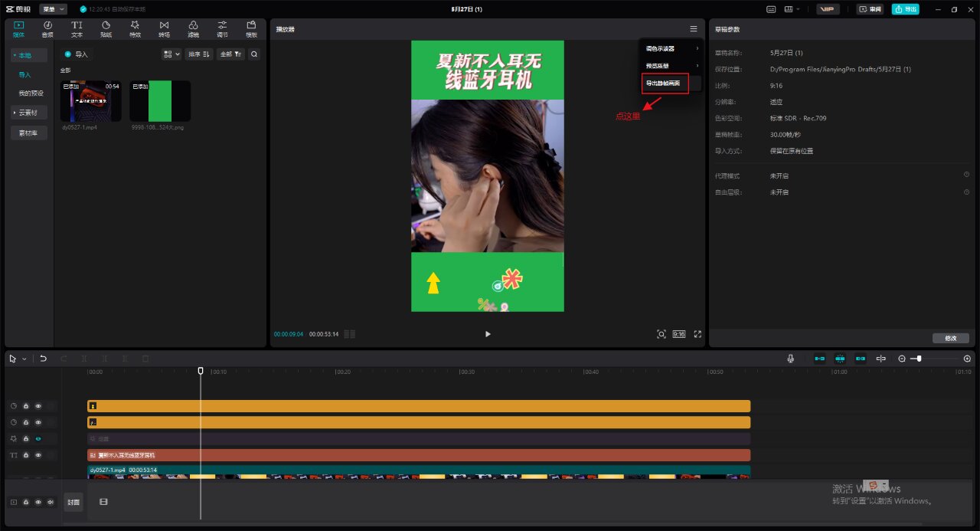Click the preview zoom icon beside 9:16
980x531 pixels.
pos(661,334)
